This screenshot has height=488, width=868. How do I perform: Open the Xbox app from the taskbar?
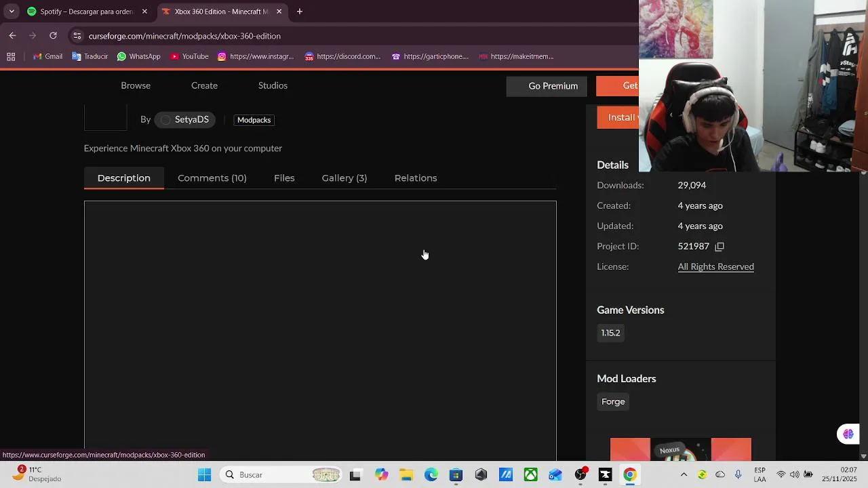point(530,475)
